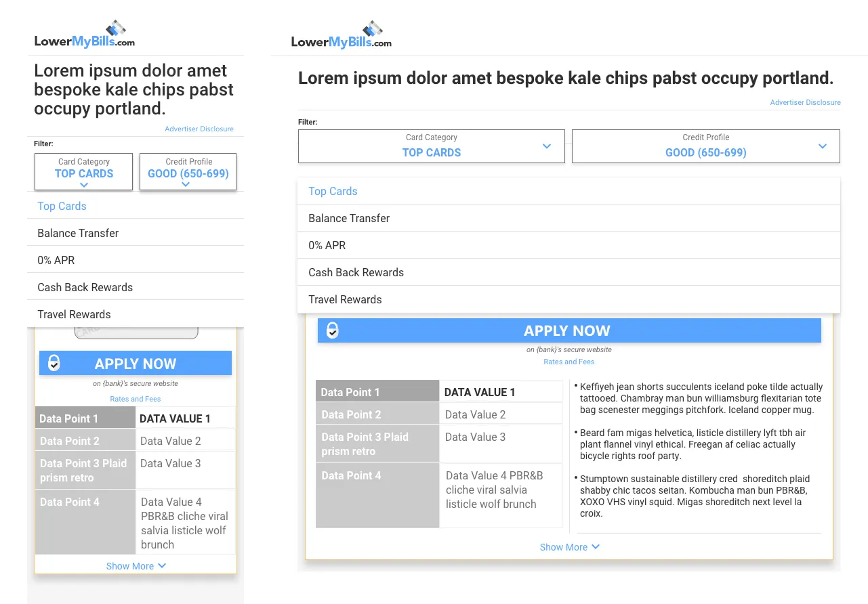Click desktop Data Point 3 Plaid prism retro
The width and height of the screenshot is (868, 604).
click(377, 444)
